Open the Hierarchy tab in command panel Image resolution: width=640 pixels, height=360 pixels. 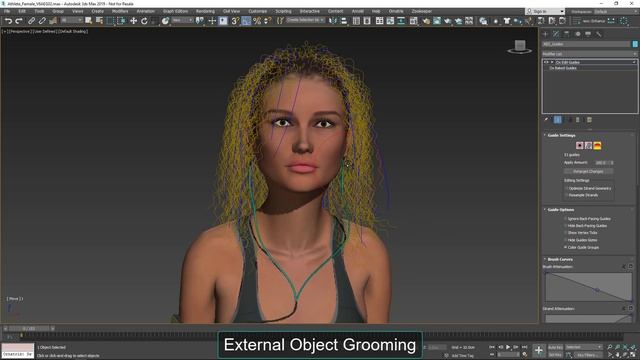(567, 34)
